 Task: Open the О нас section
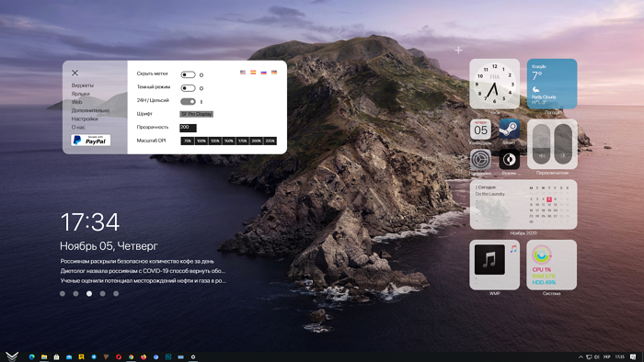click(x=78, y=127)
